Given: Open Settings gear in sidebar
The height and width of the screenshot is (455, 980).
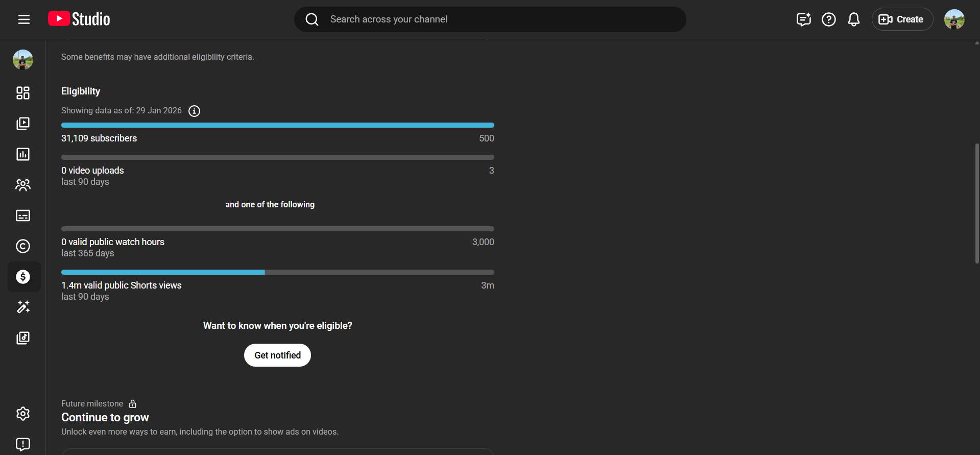Looking at the screenshot, I should pos(23,414).
